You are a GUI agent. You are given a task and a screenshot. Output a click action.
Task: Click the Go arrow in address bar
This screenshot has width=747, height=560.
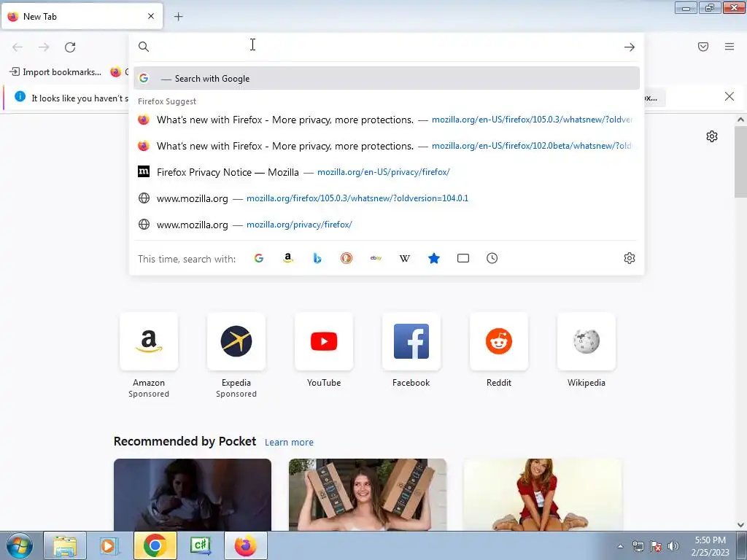(630, 47)
